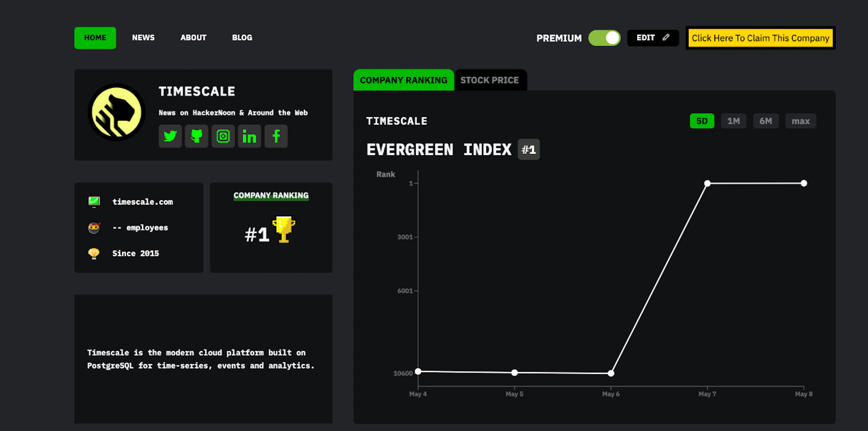Select the max time range
868x431 pixels.
(801, 121)
